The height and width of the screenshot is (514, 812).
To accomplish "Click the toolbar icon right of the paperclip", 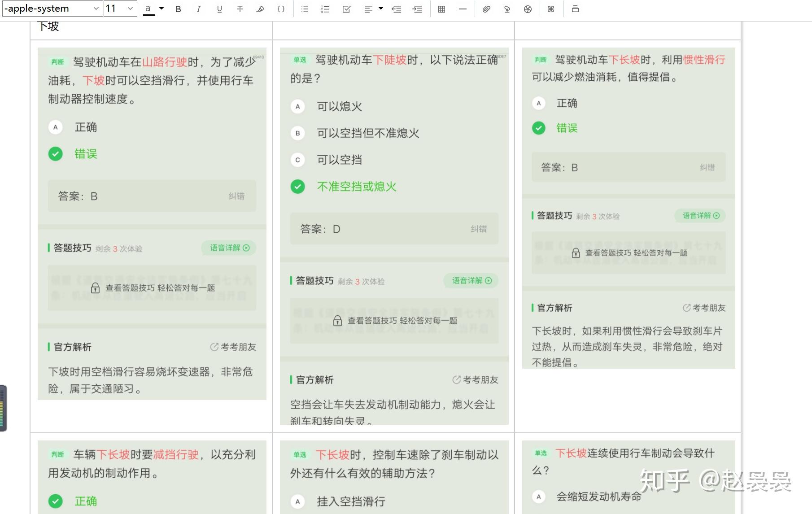I will [507, 9].
